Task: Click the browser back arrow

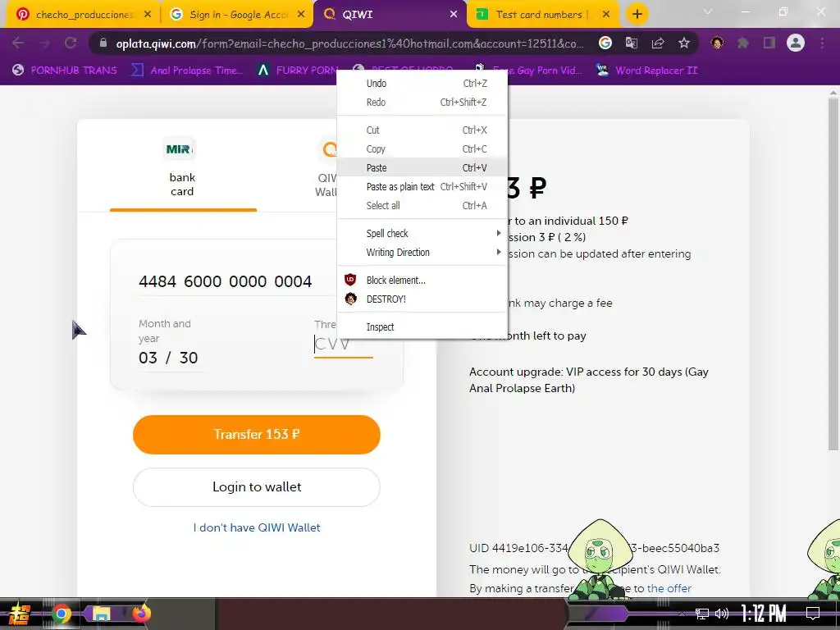Action: [18, 43]
